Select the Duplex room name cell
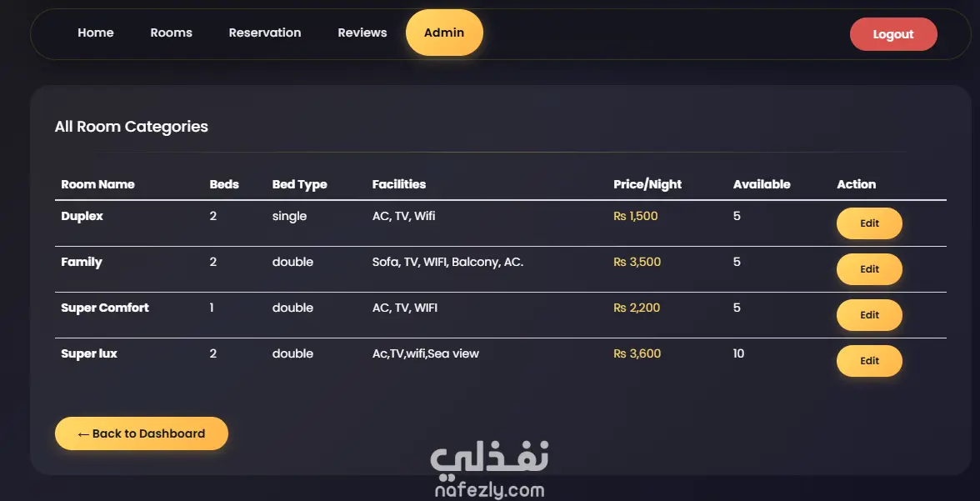 [82, 216]
